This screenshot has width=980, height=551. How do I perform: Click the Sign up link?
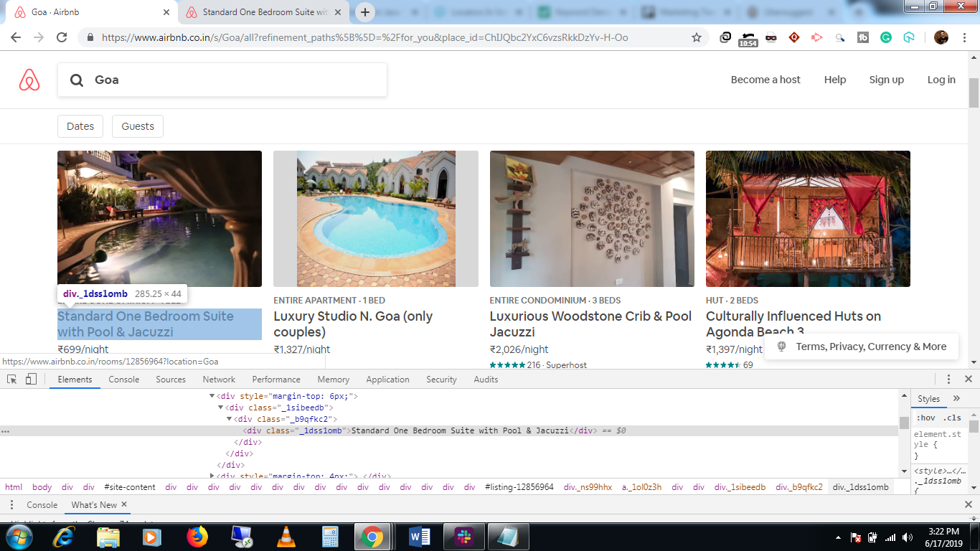click(x=887, y=80)
